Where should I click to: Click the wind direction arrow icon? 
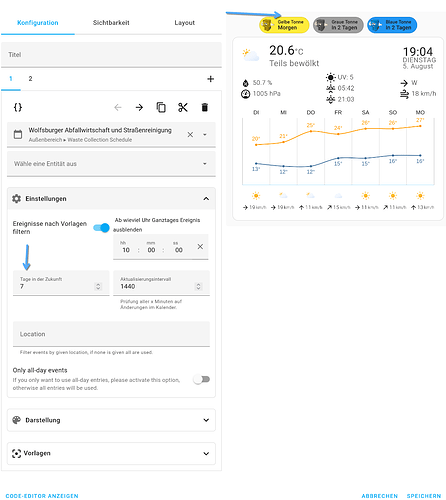pos(404,83)
